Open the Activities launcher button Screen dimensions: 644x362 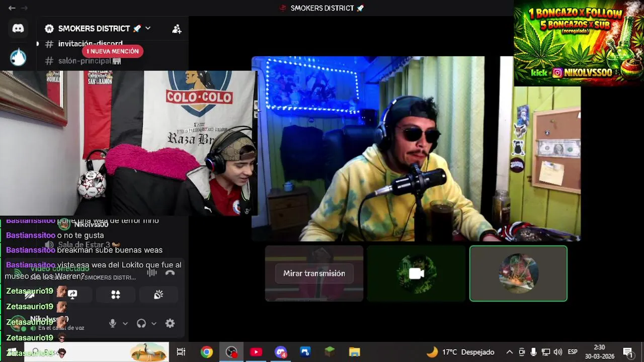tap(116, 295)
